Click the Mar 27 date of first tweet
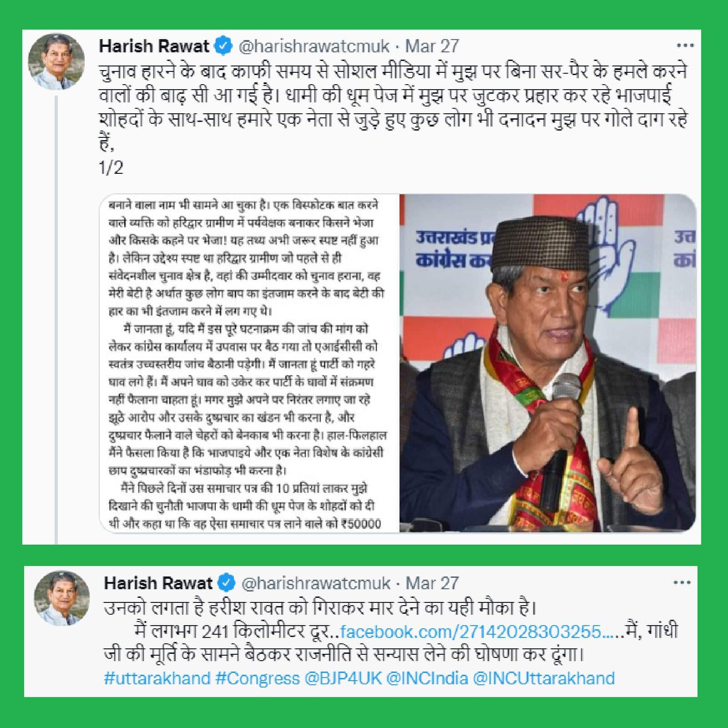 (x=432, y=46)
